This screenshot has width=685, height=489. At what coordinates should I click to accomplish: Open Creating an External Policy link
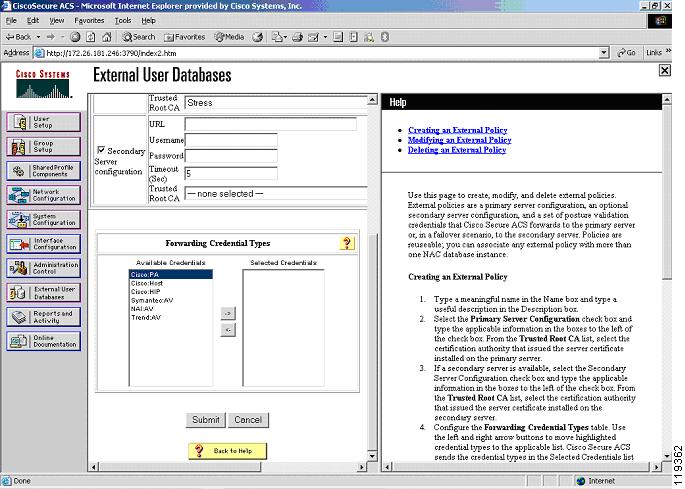click(x=457, y=130)
